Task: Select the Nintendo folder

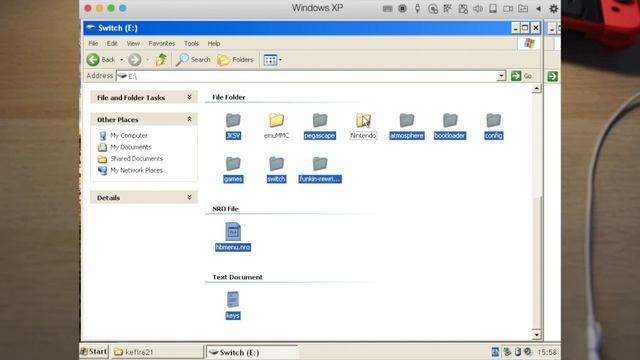Action: click(363, 126)
